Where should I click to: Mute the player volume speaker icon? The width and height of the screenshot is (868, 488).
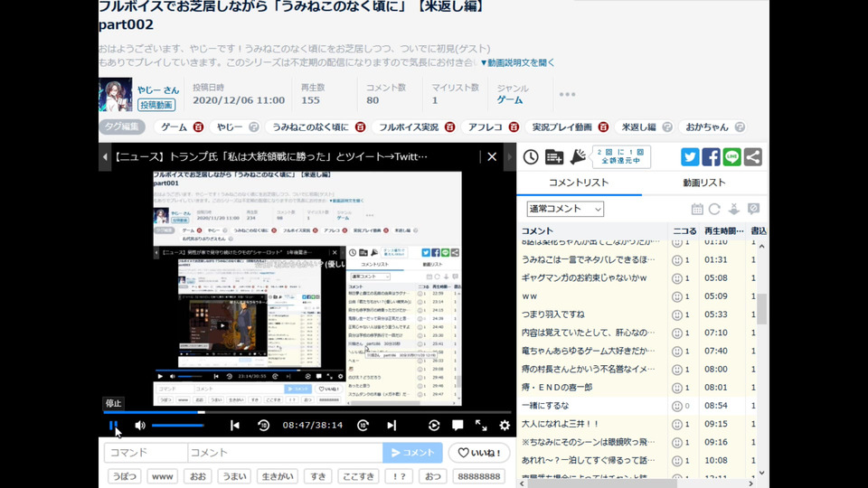pos(140,425)
